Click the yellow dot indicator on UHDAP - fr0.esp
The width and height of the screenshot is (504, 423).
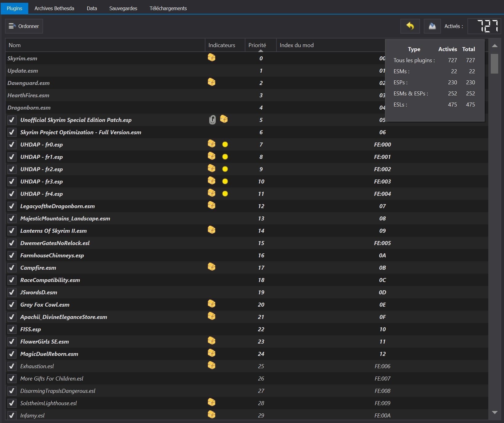pyautogui.click(x=225, y=144)
